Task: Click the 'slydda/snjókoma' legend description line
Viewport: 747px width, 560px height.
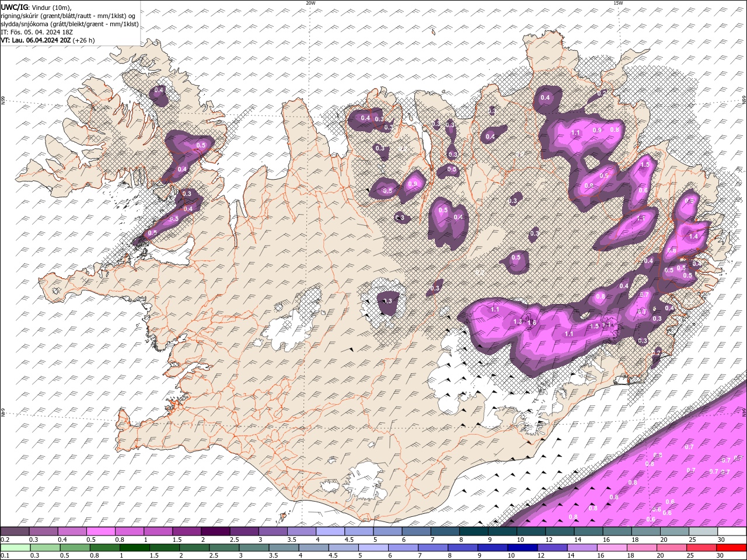Action: click(70, 24)
